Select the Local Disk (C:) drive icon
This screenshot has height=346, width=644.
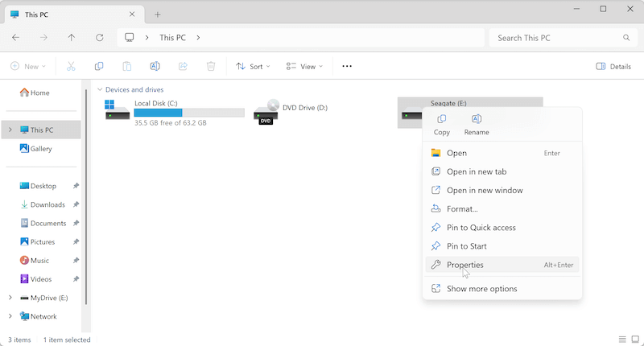coord(118,109)
